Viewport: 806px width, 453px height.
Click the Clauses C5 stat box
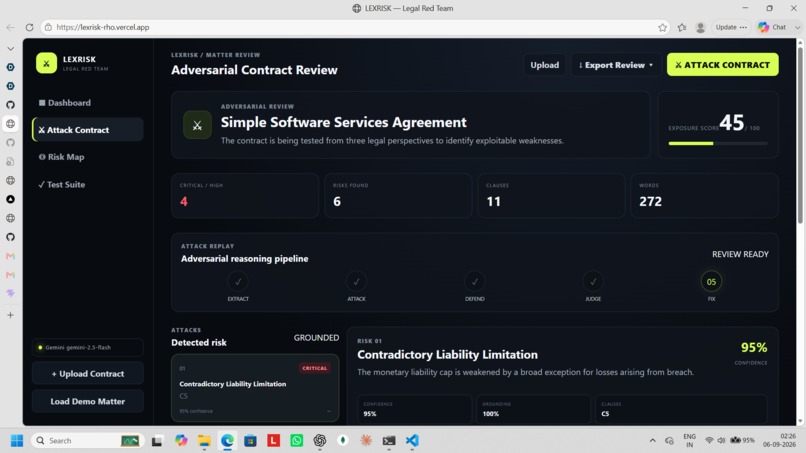pyautogui.click(x=681, y=409)
